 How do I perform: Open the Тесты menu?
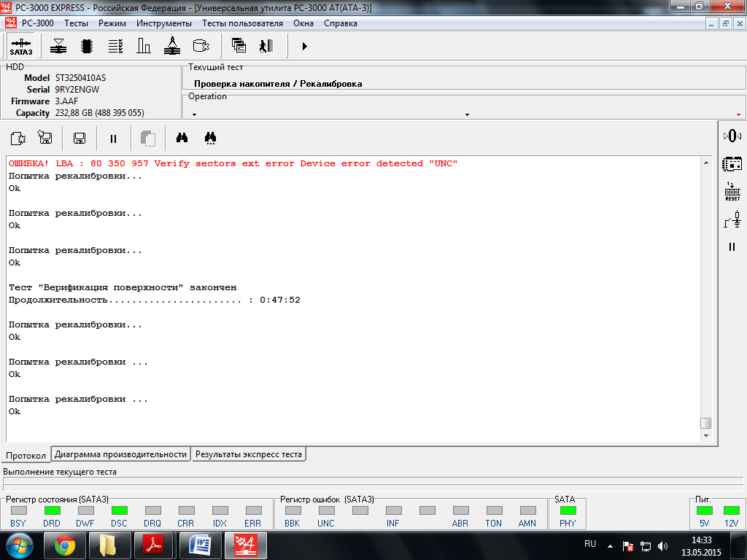tap(76, 23)
